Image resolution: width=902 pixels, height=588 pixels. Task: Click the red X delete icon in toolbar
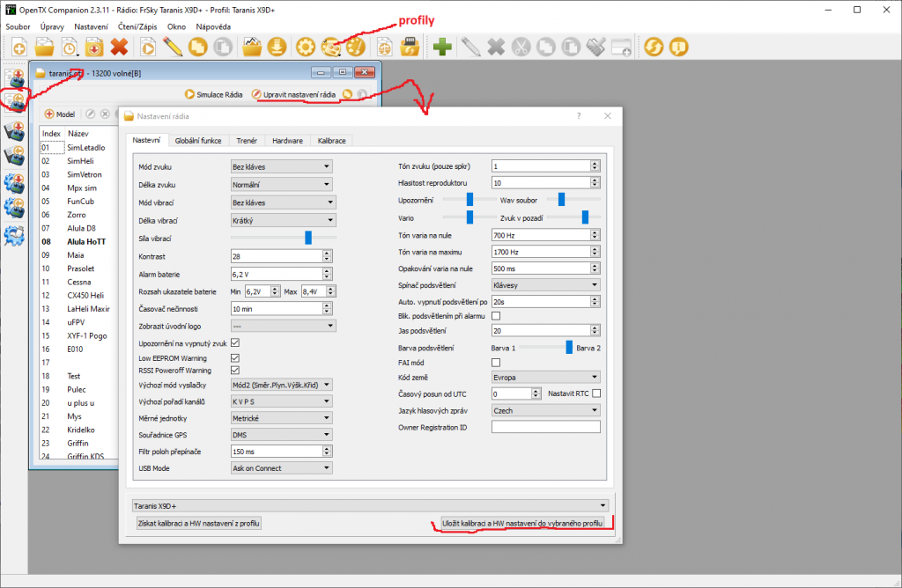[120, 47]
